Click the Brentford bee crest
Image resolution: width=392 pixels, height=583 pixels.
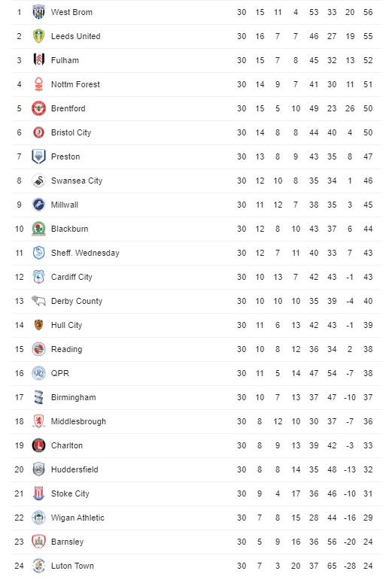click(38, 108)
